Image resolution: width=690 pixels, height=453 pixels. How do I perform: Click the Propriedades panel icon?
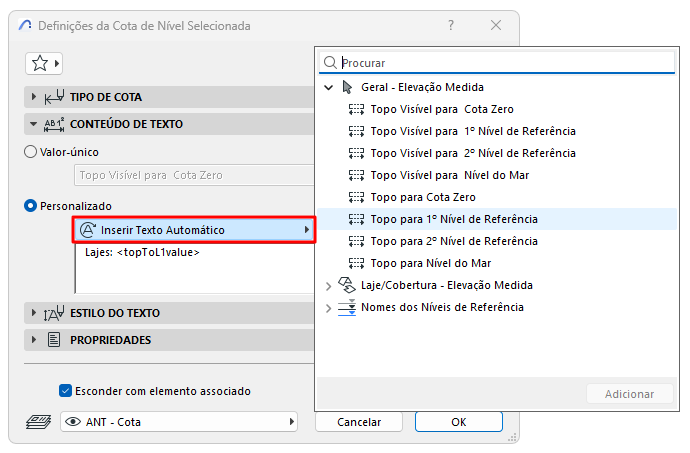(54, 340)
